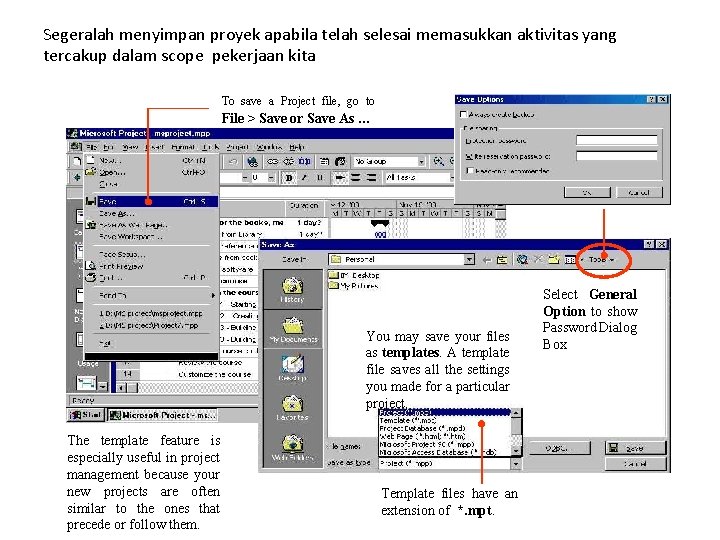Click the Task Notes icon
The height and width of the screenshot is (540, 720).
tap(340, 161)
